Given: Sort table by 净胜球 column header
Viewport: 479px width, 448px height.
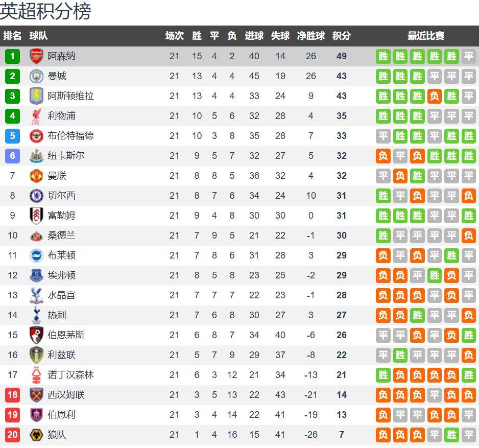Looking at the screenshot, I should (310, 36).
